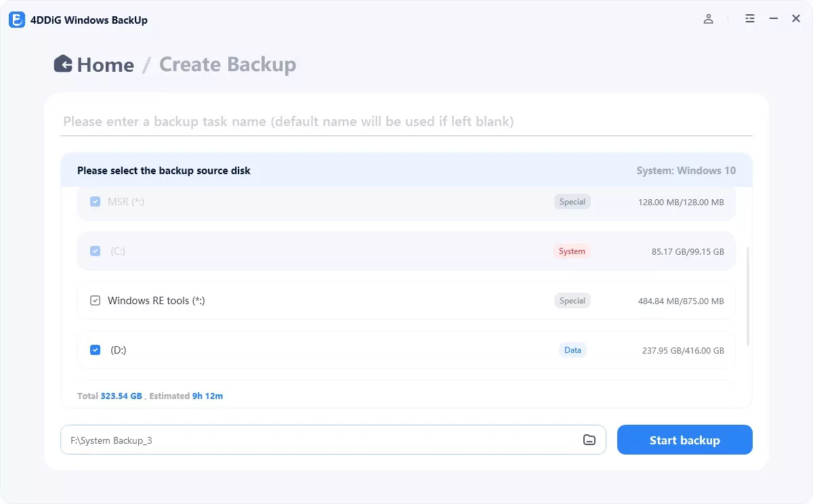Open the user account icon
The height and width of the screenshot is (504, 813).
pyautogui.click(x=708, y=19)
